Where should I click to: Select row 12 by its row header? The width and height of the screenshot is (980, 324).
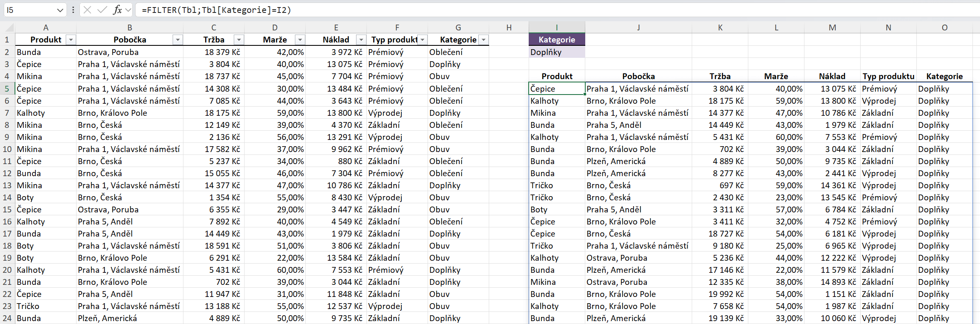[7, 173]
